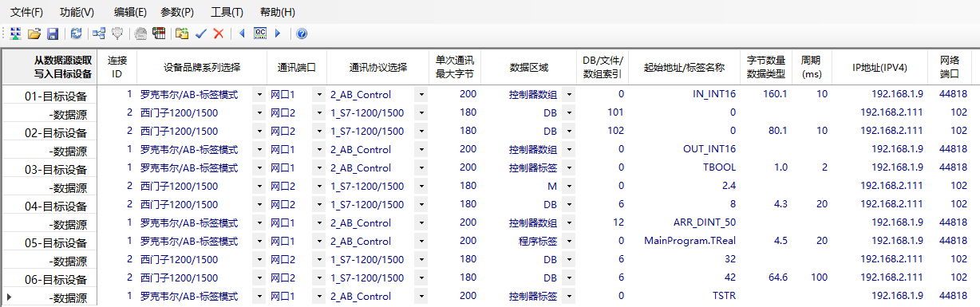The width and height of the screenshot is (980, 307).
Task: Click the refresh arrows toolbar icon
Action: tap(76, 33)
